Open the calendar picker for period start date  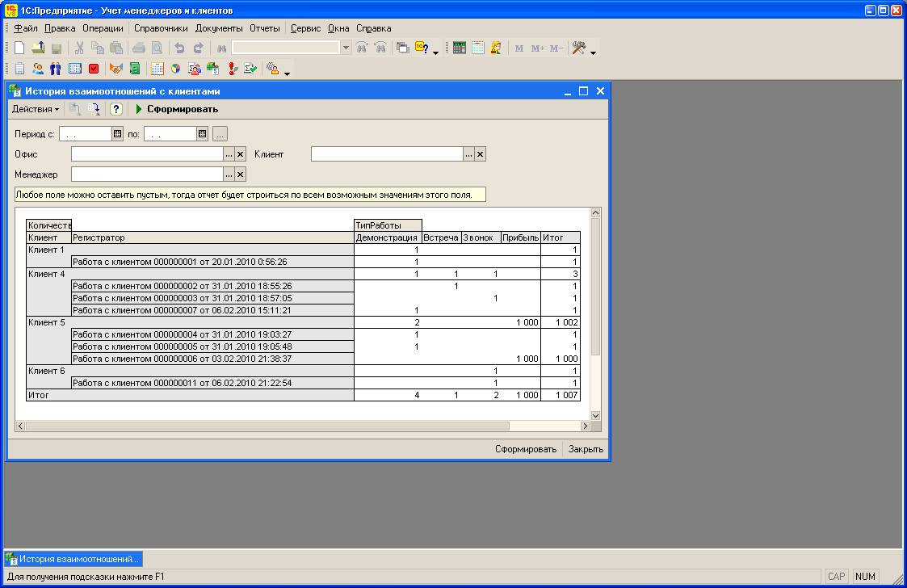[x=117, y=134]
